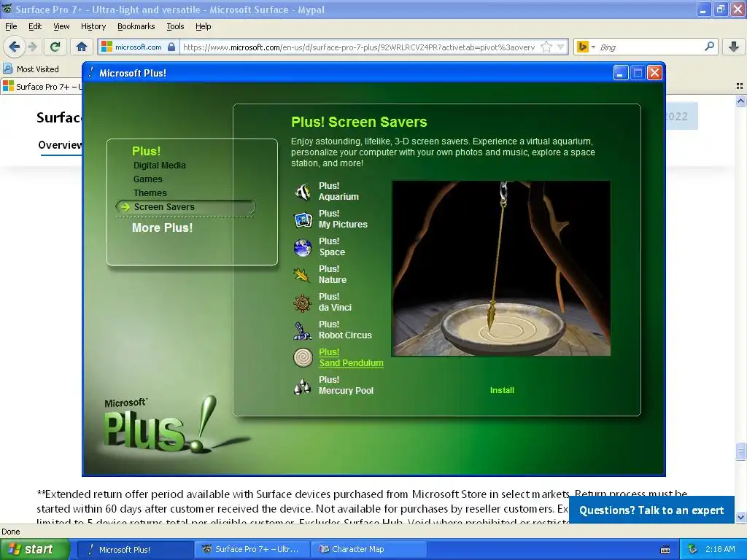Bookmark the page with the star icon
The width and height of the screenshot is (747, 560).
(546, 47)
